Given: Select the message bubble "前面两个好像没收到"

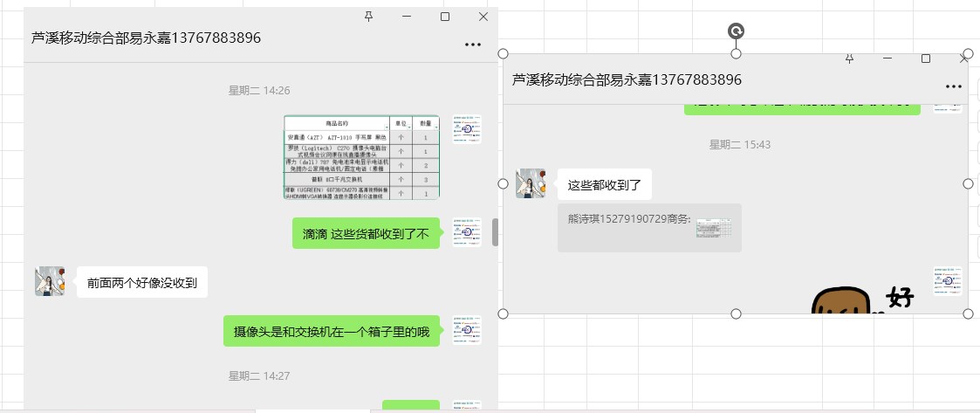Looking at the screenshot, I should 141,283.
